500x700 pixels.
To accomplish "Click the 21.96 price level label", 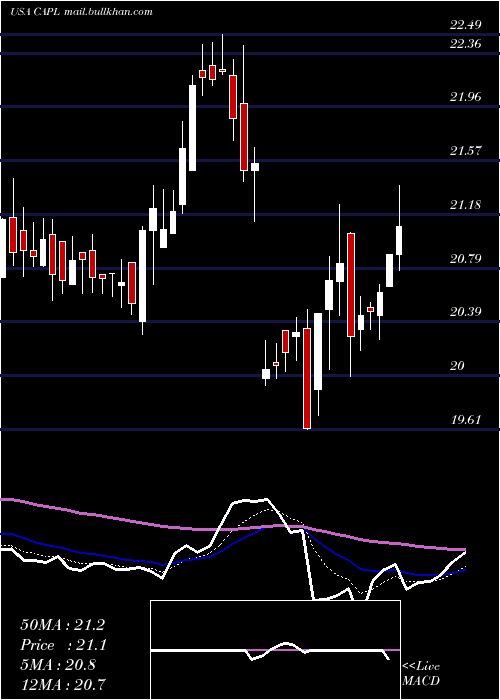I will pos(466,96).
